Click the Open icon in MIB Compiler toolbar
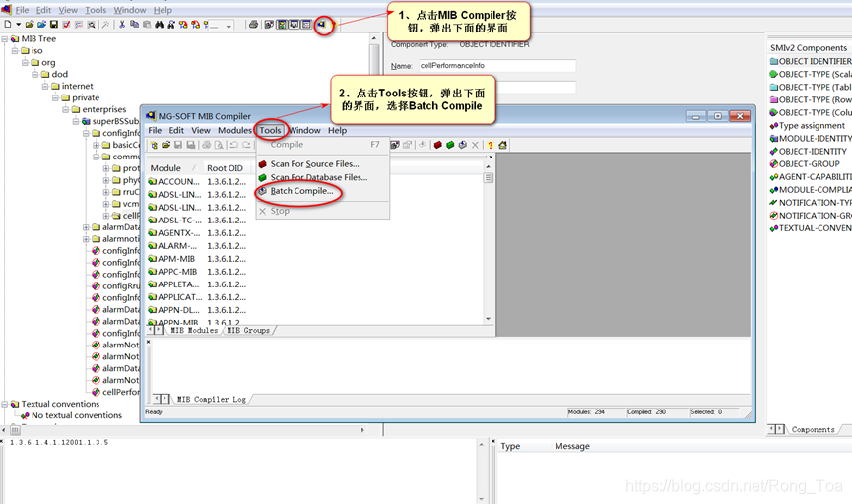The height and width of the screenshot is (504, 852). point(165,145)
